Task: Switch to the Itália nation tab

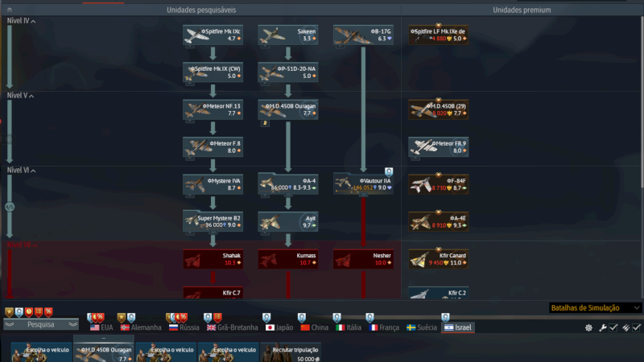Action: click(349, 327)
